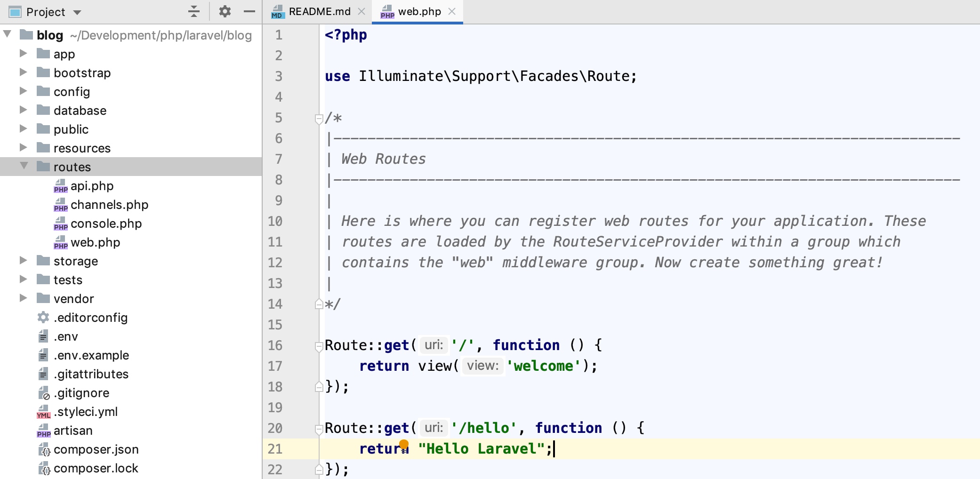The height and width of the screenshot is (479, 980).
Task: Expand the bootstrap folder
Action: [x=23, y=72]
